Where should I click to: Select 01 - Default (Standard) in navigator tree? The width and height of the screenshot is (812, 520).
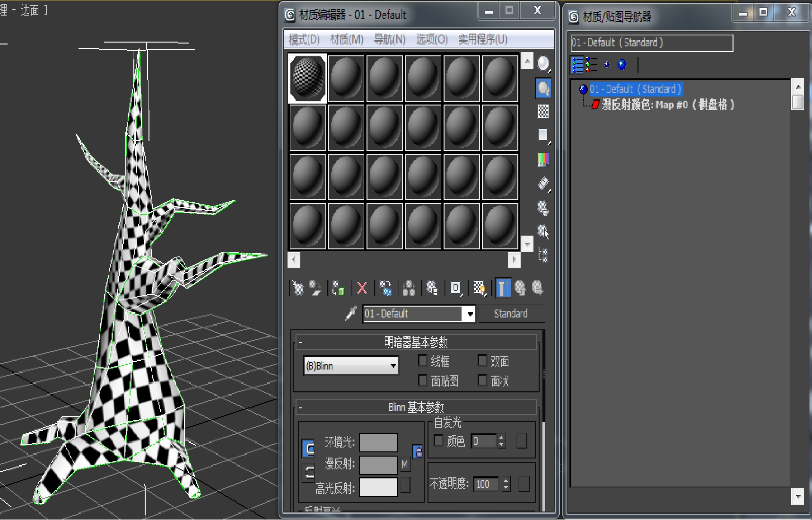(635, 89)
